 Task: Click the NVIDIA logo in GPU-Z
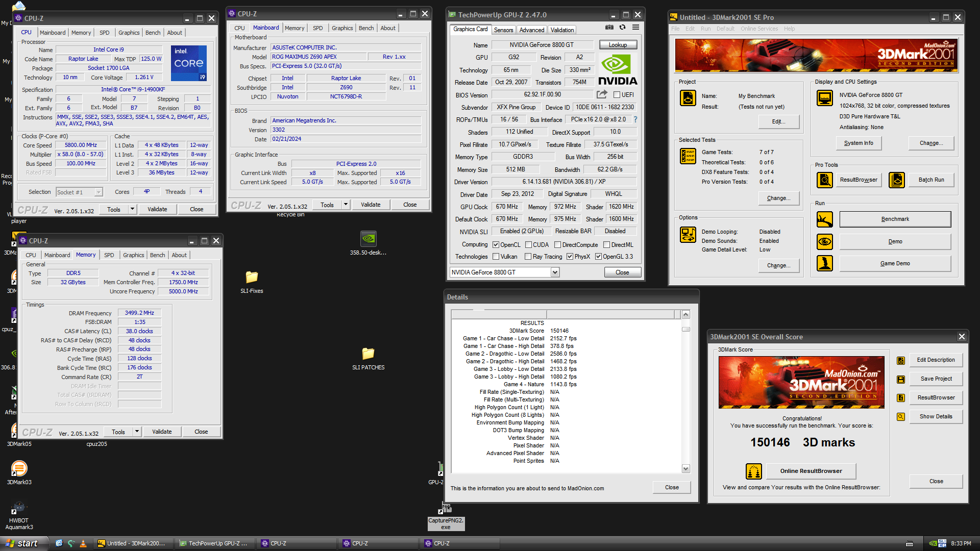coord(618,70)
